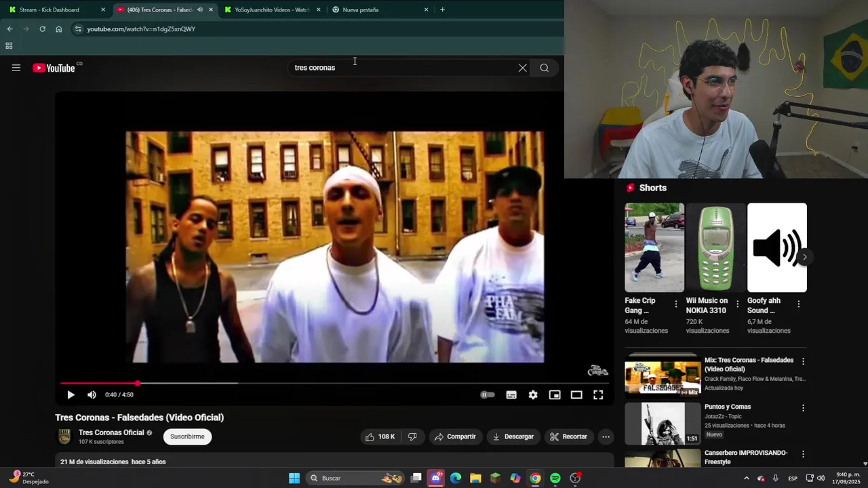868x488 pixels.
Task: Show hidden system tray icons chevron
Action: coord(747,478)
